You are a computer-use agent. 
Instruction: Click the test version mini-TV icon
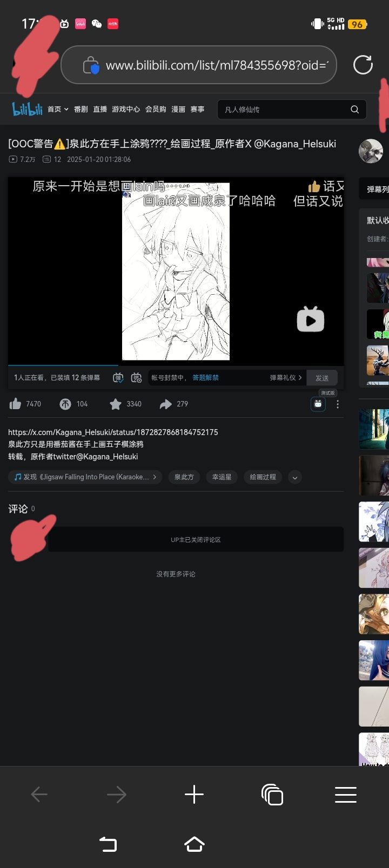coord(318,404)
